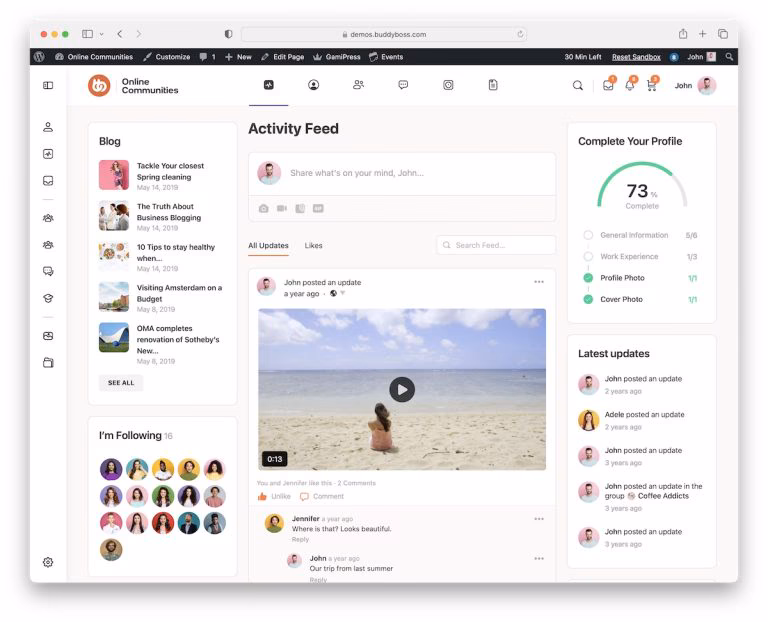Open the options menu on Jennifer's comment

[539, 519]
